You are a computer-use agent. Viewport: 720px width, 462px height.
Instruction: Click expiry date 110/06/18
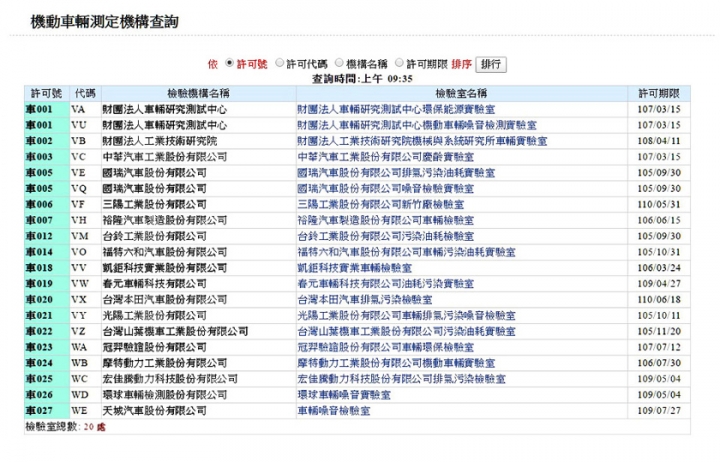pyautogui.click(x=659, y=299)
